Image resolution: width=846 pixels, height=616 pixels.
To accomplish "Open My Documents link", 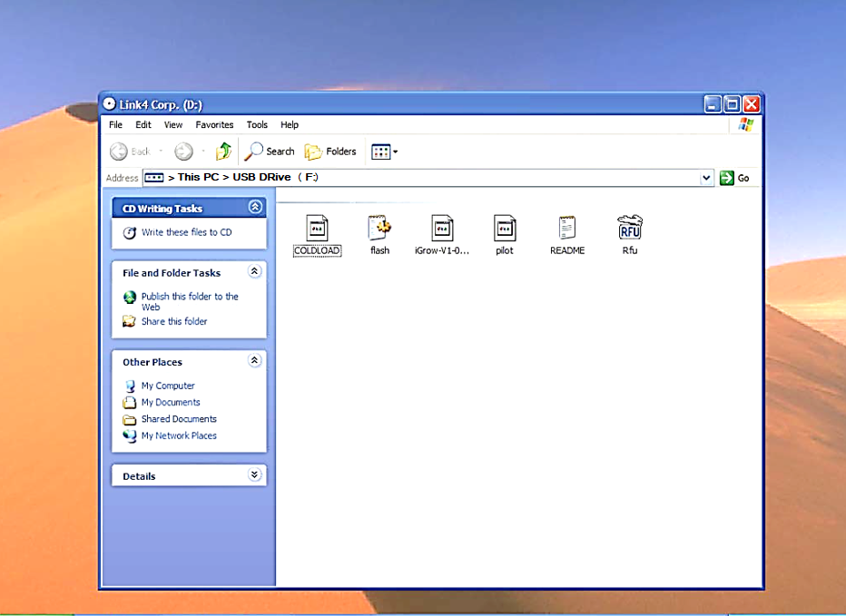I will coord(171,403).
